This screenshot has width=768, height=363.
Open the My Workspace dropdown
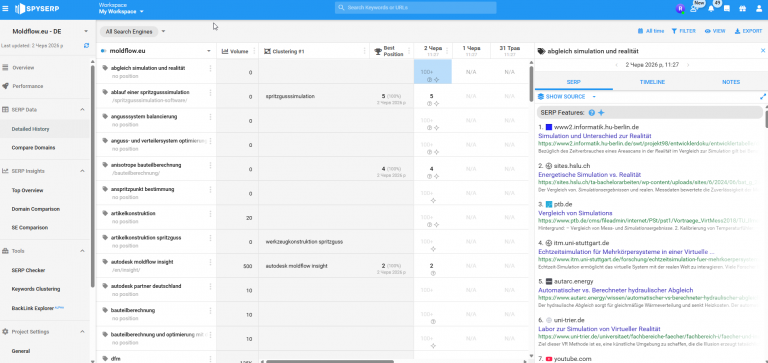[x=121, y=11]
